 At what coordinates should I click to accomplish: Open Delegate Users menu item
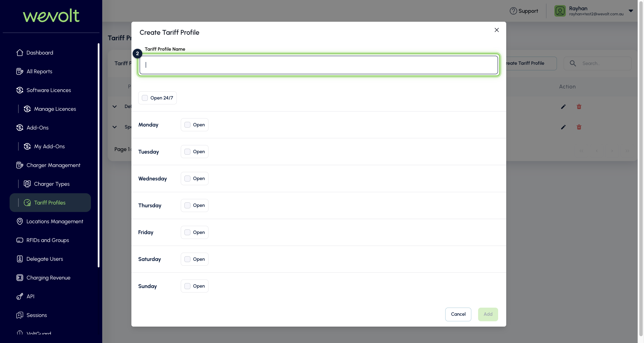tap(50, 259)
